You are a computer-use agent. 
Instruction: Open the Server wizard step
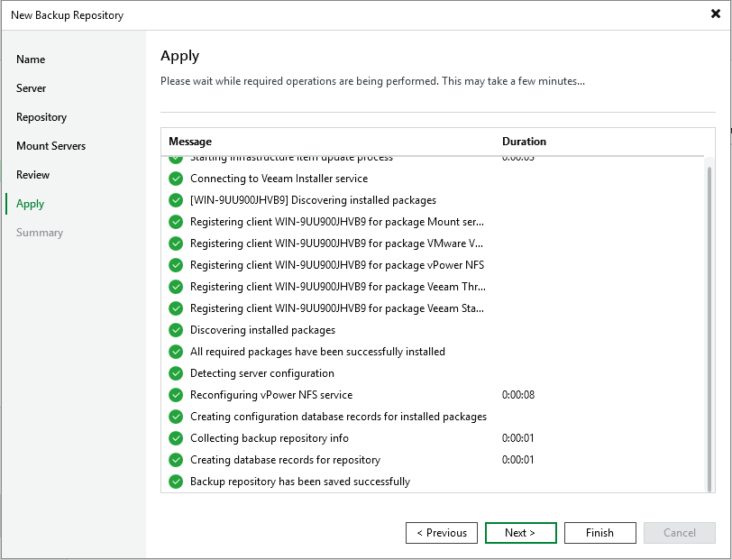(32, 88)
